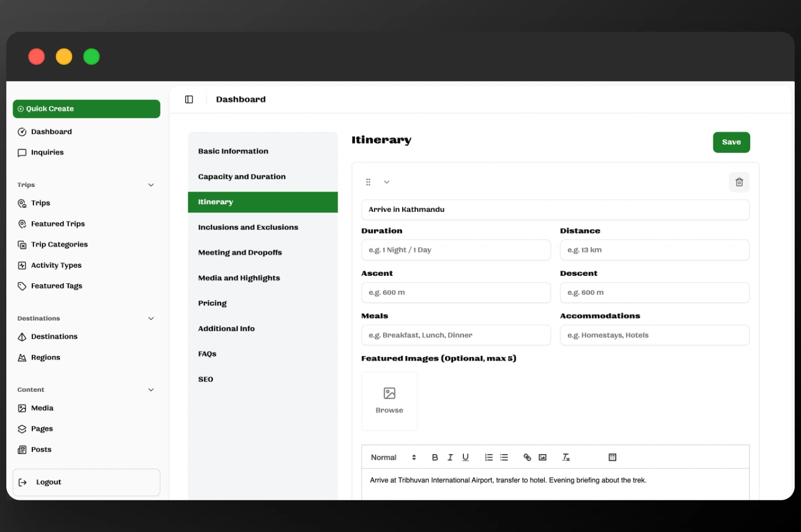The width and height of the screenshot is (801, 532).
Task: Delete the itinerary item with trash icon
Action: coord(739,182)
